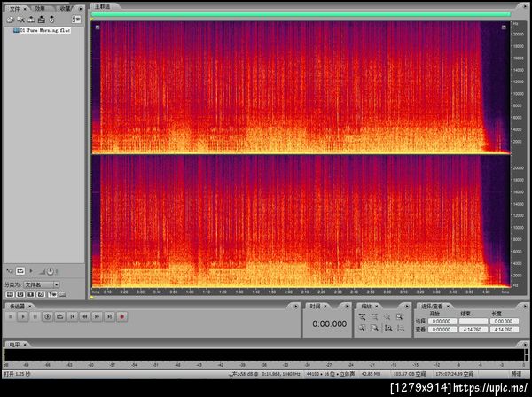Open the transport panel options arrow

click(295, 307)
